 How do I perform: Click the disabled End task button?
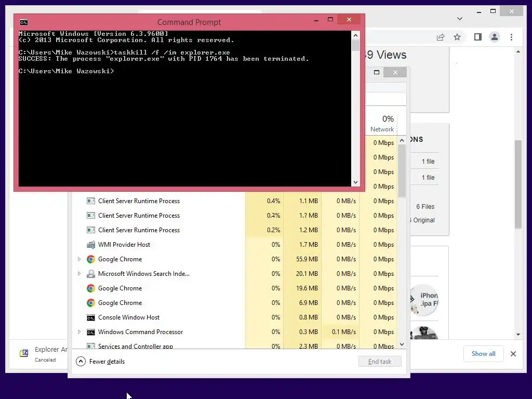coord(380,362)
